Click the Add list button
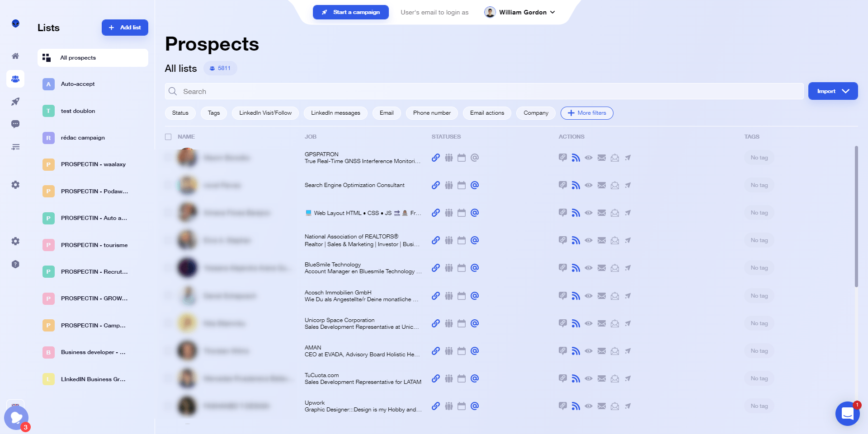 125,28
